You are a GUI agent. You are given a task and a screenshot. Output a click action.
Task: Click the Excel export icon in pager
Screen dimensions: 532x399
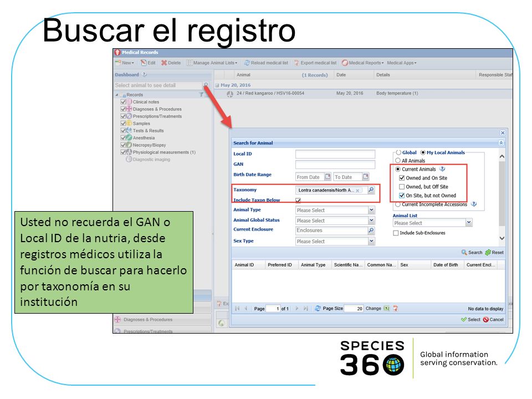[386, 309]
